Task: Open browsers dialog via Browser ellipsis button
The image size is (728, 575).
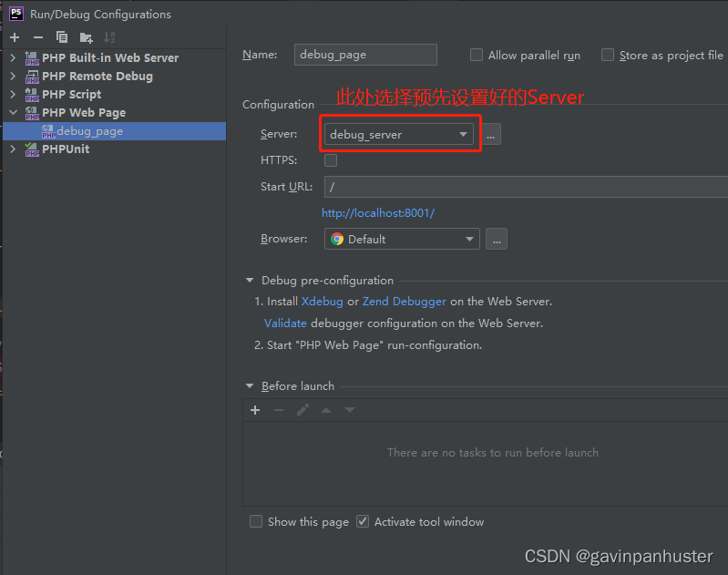Action: click(x=497, y=239)
